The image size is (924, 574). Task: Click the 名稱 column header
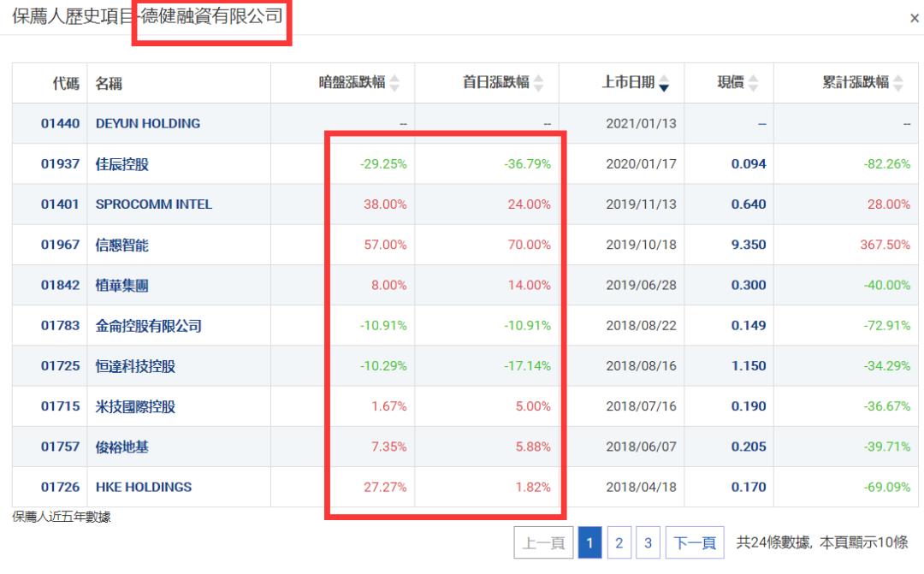coord(109,83)
